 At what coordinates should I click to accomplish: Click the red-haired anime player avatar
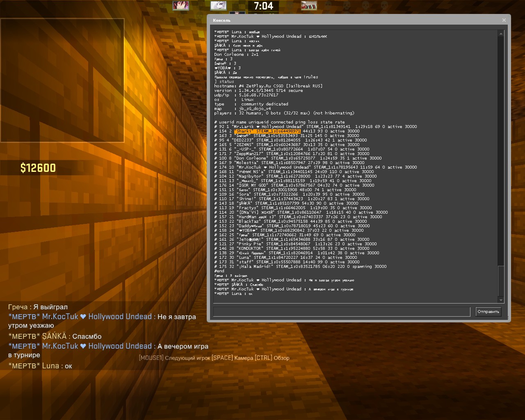point(180,5)
